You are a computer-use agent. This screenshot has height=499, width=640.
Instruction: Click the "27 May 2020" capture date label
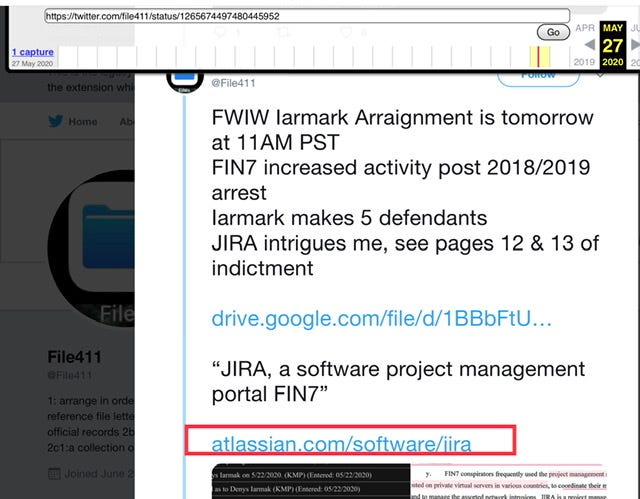[32, 64]
